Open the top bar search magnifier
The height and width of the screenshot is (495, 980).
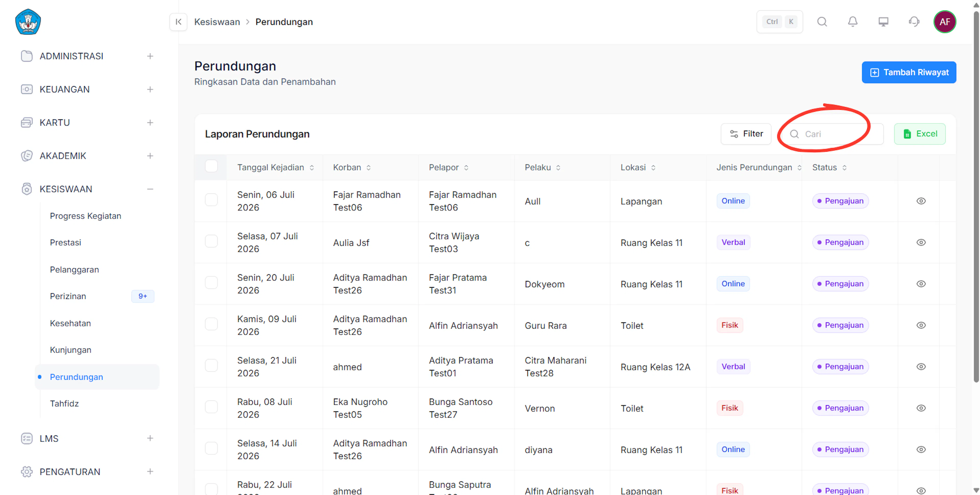coord(822,22)
